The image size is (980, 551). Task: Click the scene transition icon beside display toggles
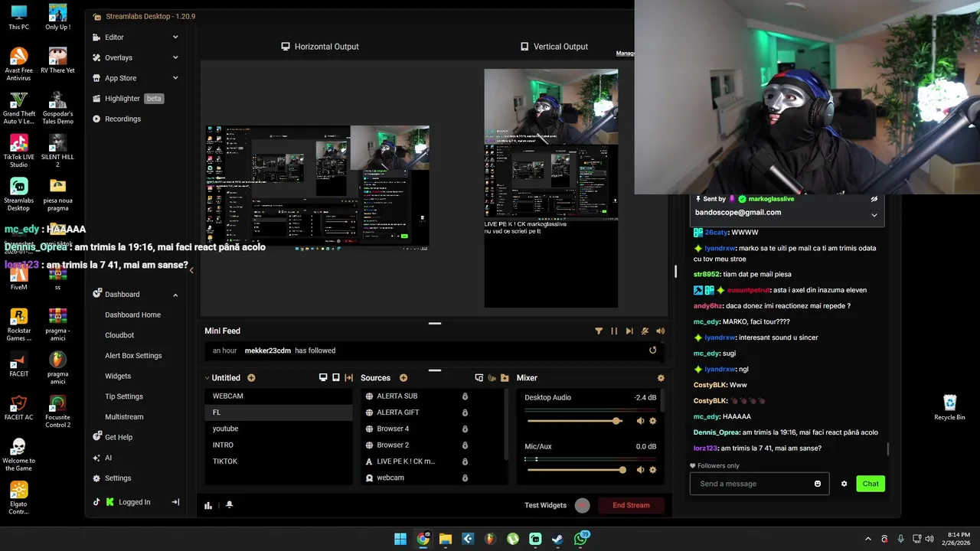349,378
